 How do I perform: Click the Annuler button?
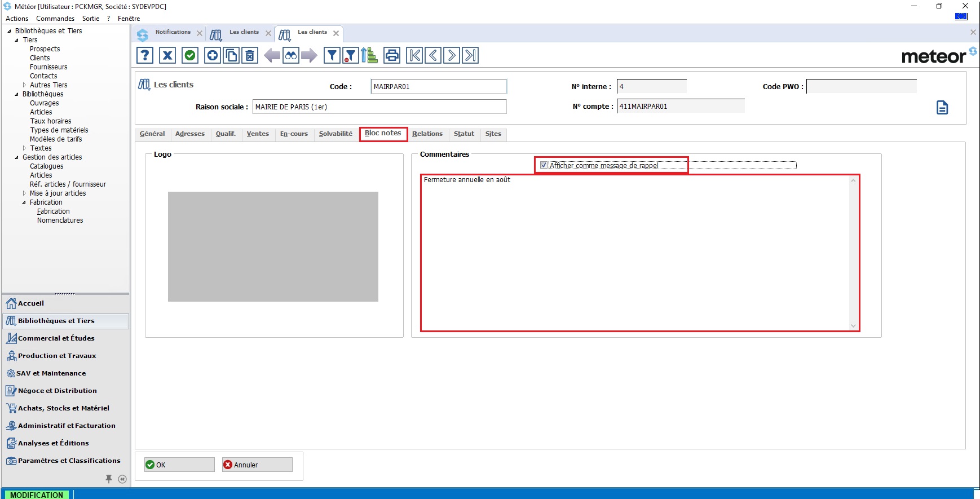(x=257, y=465)
